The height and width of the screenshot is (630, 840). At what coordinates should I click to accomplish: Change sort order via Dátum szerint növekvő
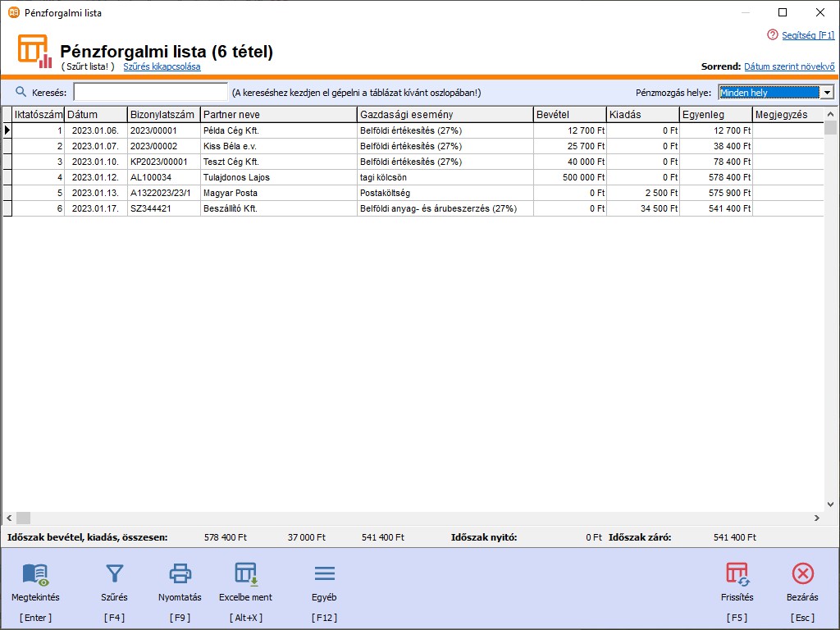[x=789, y=66]
